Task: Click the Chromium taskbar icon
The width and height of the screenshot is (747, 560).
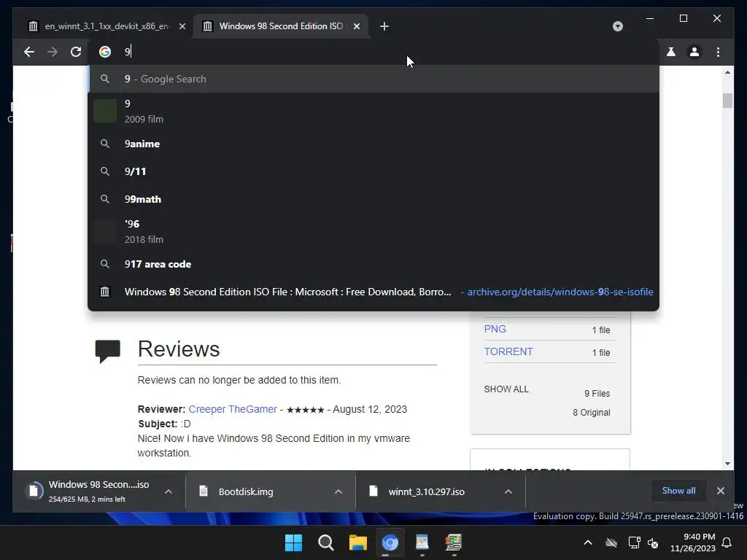Action: tap(390, 542)
